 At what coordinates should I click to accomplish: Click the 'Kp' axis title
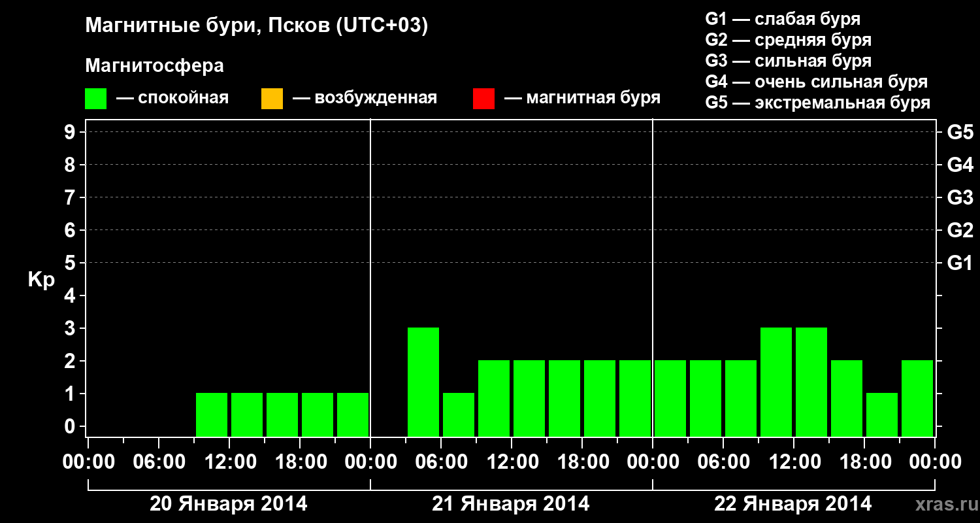tap(41, 280)
